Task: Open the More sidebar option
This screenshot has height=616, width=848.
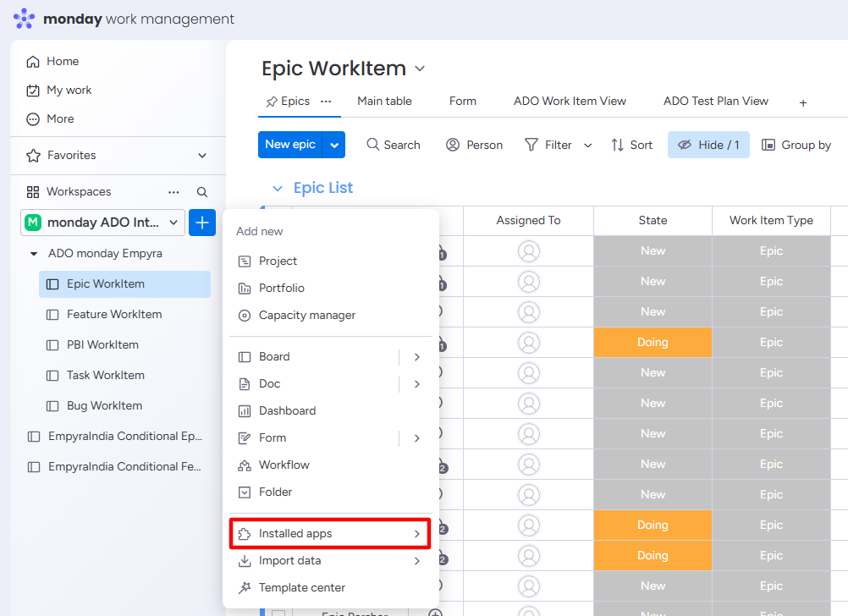Action: coord(50,118)
